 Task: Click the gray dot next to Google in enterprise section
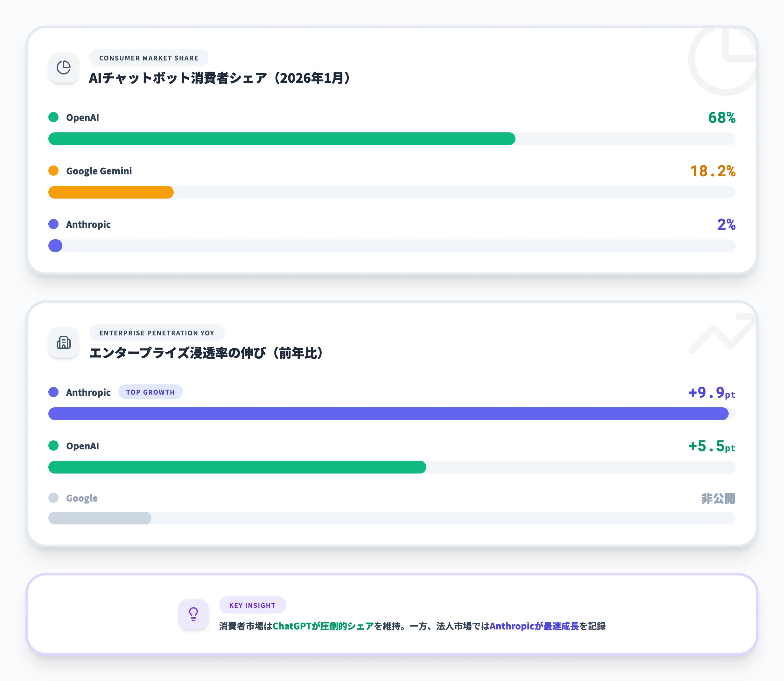[x=53, y=498]
